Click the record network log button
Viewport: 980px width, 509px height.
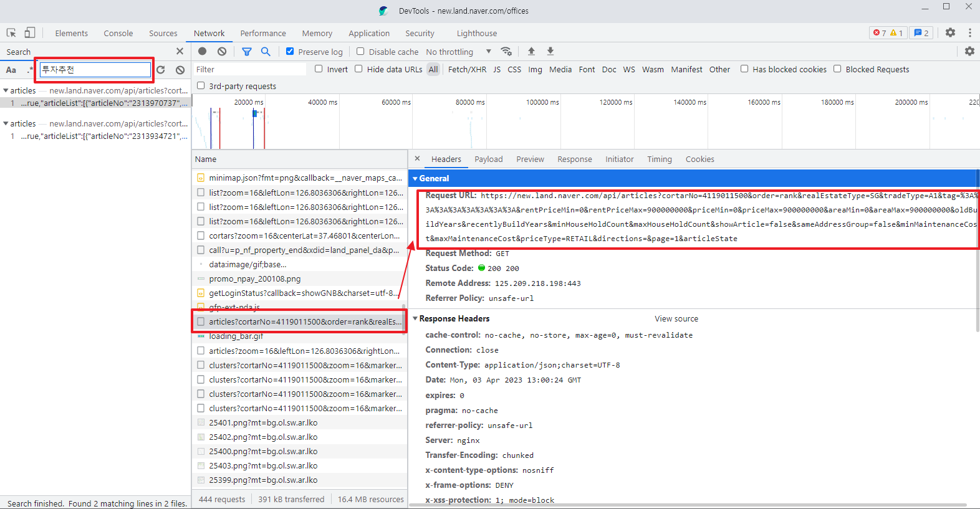[x=203, y=52]
